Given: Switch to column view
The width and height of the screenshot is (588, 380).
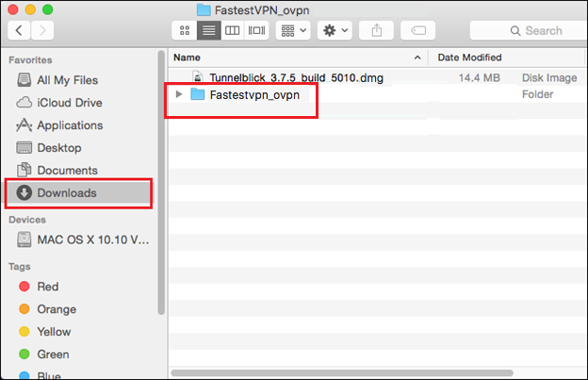Looking at the screenshot, I should point(233,30).
